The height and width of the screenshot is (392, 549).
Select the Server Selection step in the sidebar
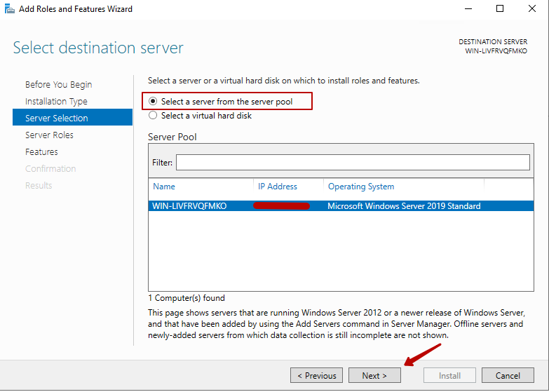pyautogui.click(x=57, y=119)
